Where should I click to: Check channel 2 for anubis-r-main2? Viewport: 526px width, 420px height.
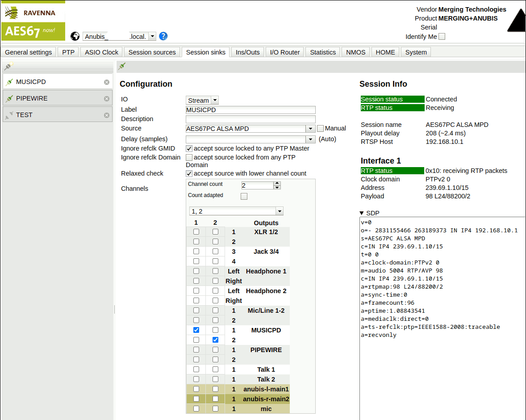click(x=215, y=399)
